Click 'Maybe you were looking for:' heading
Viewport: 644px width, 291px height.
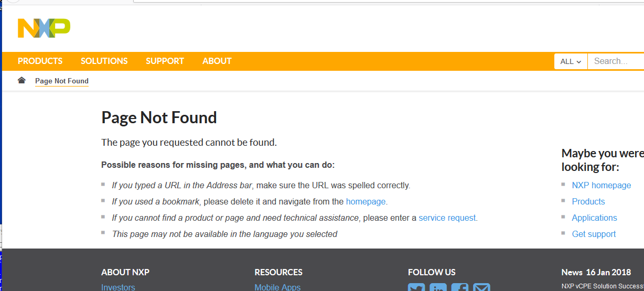603,160
